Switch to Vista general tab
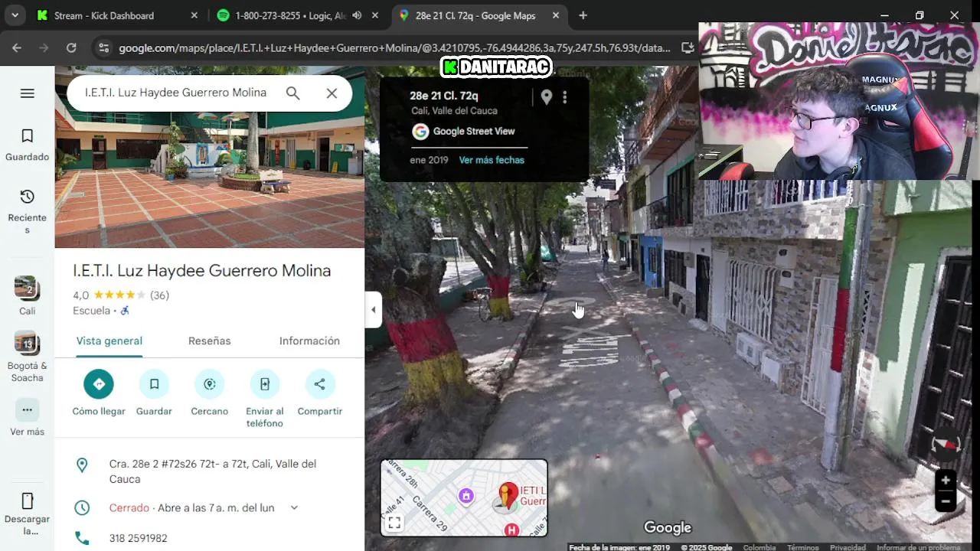This screenshot has height=551, width=980. point(109,341)
